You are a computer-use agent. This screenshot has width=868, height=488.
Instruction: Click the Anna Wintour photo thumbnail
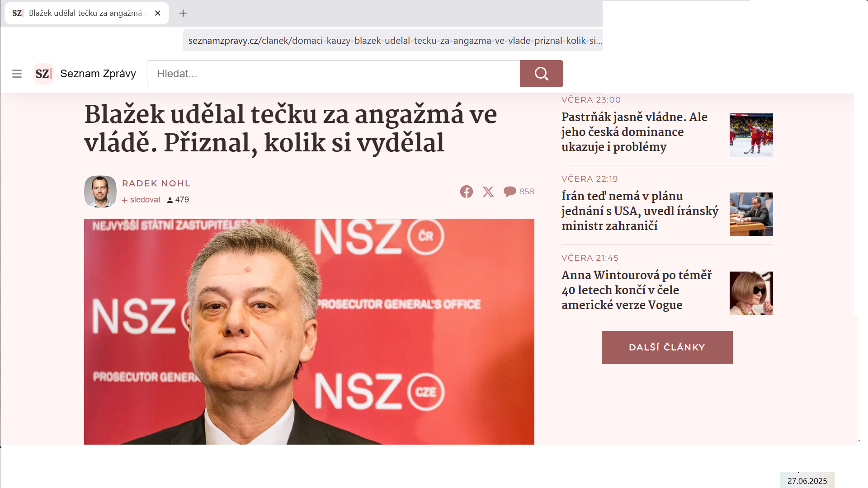click(751, 293)
